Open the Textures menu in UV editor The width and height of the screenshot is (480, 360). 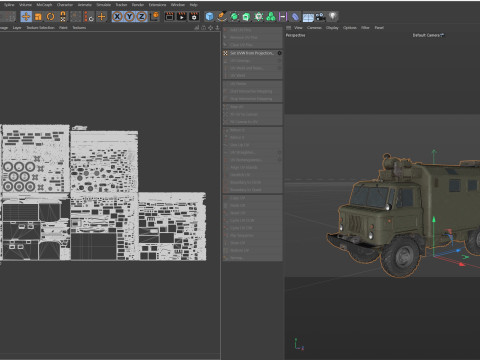coord(79,28)
